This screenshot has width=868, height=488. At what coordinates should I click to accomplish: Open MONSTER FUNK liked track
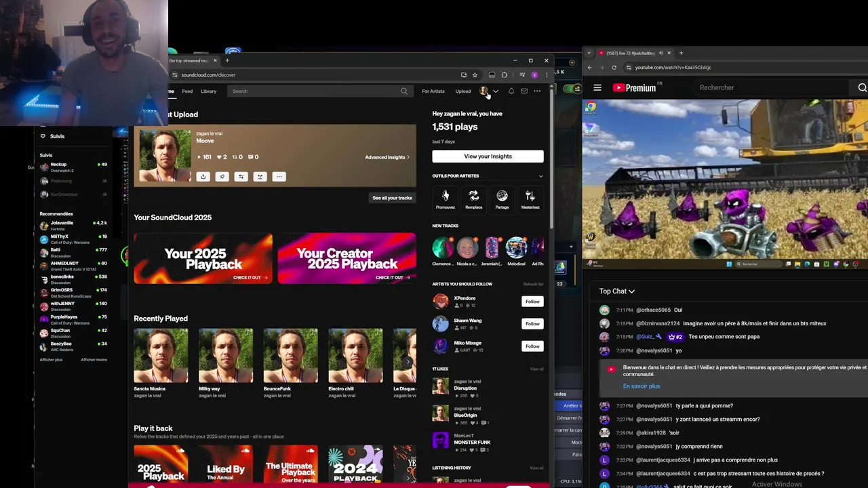(472, 442)
